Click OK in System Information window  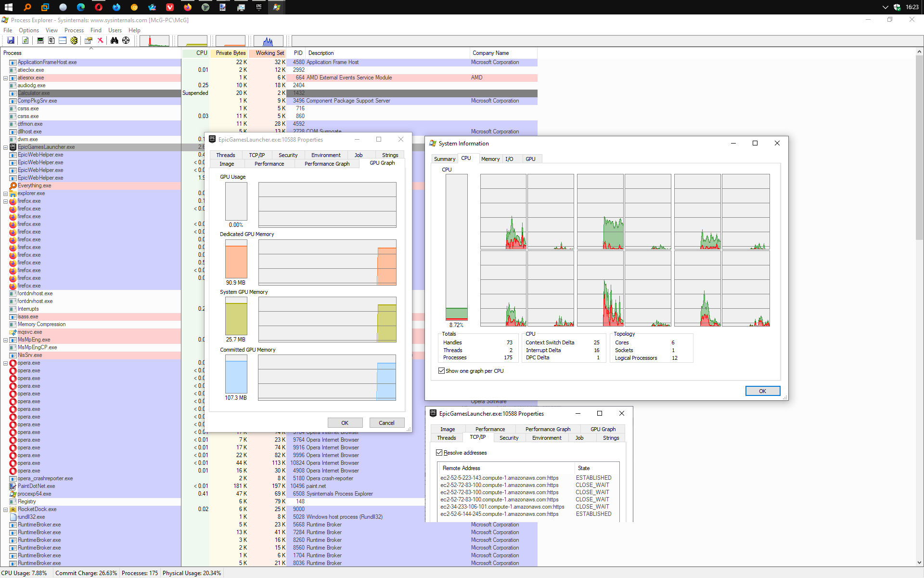762,391
